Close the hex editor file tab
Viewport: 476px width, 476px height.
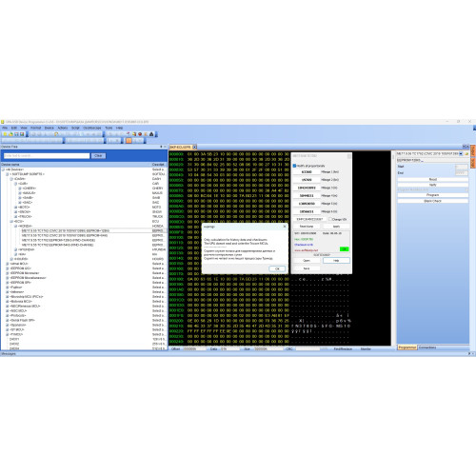tap(195, 147)
